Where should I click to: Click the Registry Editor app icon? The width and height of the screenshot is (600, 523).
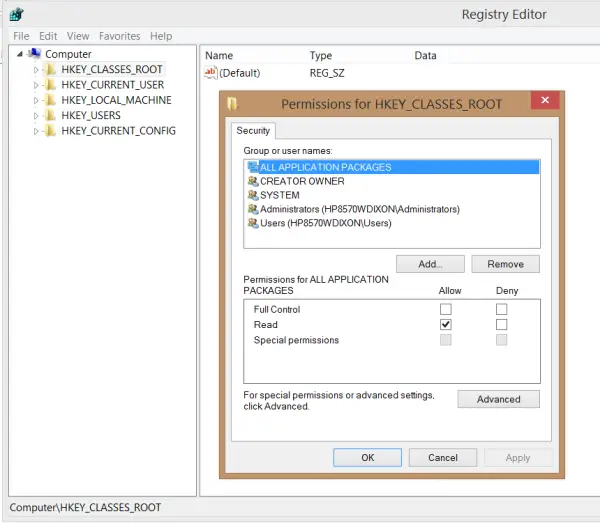coord(17,15)
